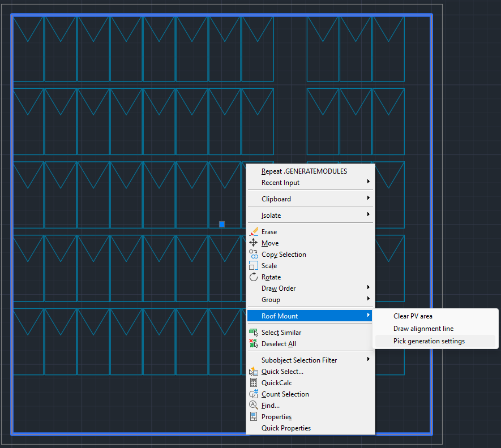Select the Copy Selection icon

click(x=254, y=254)
